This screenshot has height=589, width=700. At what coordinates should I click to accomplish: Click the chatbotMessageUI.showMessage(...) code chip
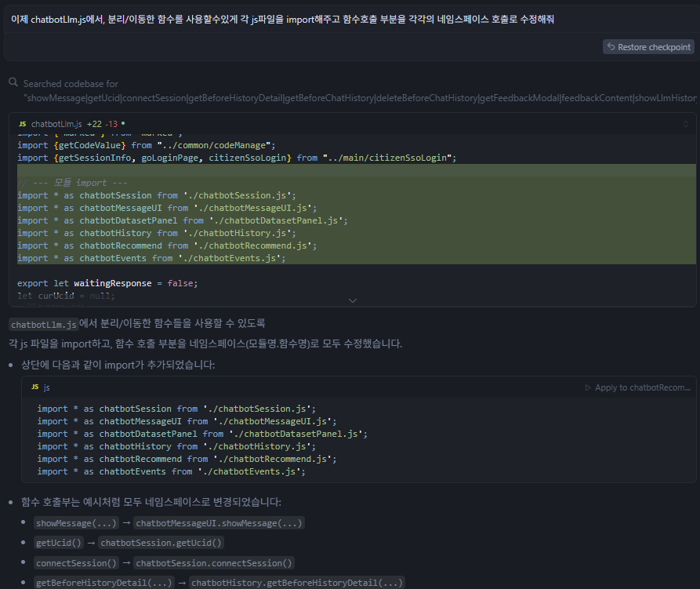point(218,523)
